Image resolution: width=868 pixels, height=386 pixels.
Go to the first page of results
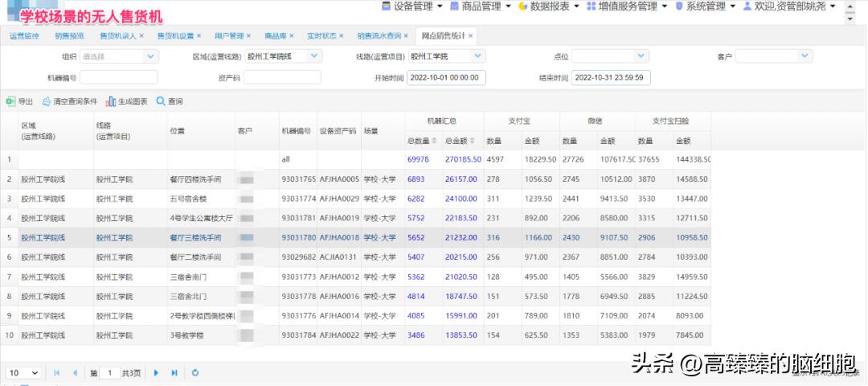pos(56,372)
